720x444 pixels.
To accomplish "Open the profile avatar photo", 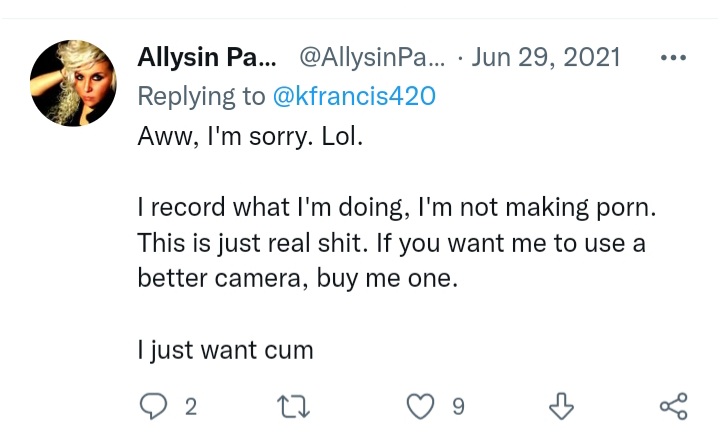I will (x=73, y=83).
